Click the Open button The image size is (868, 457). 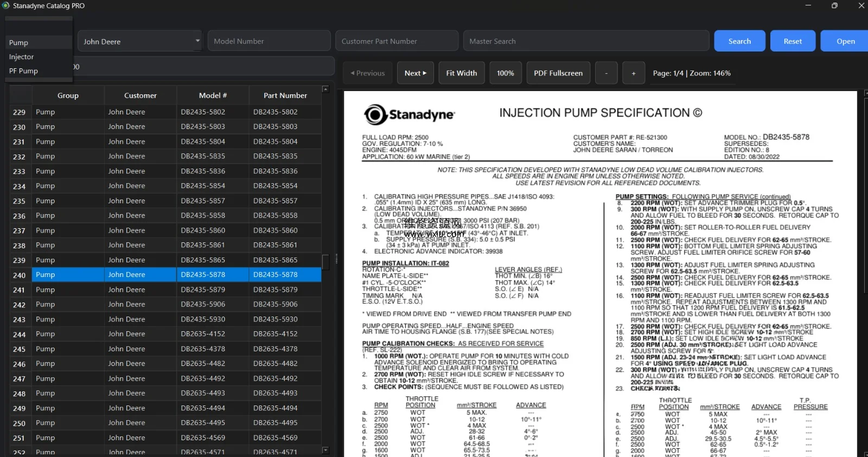(845, 41)
